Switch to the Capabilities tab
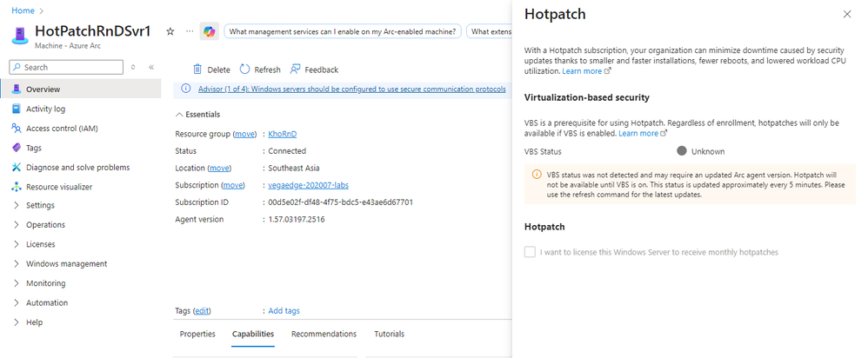868x358 pixels. point(253,334)
